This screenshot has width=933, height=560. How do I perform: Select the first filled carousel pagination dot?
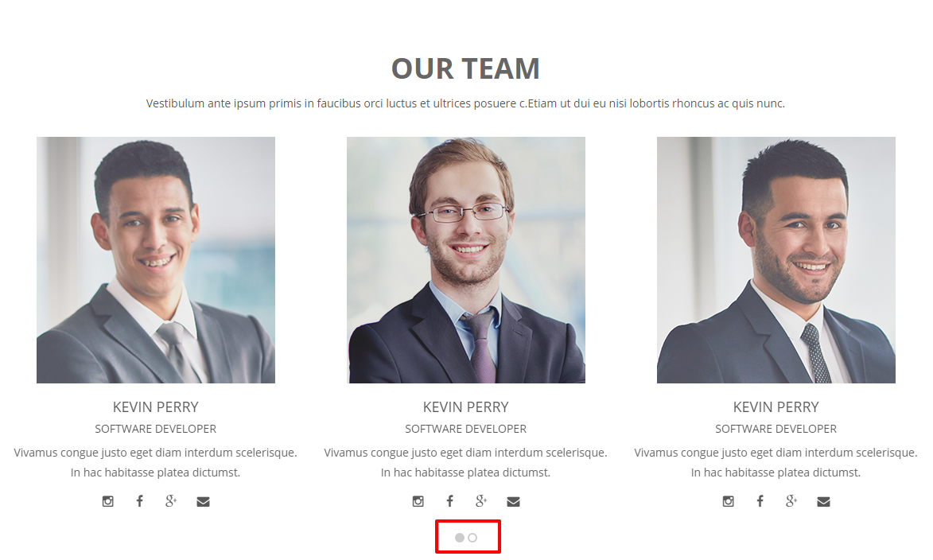tap(460, 538)
